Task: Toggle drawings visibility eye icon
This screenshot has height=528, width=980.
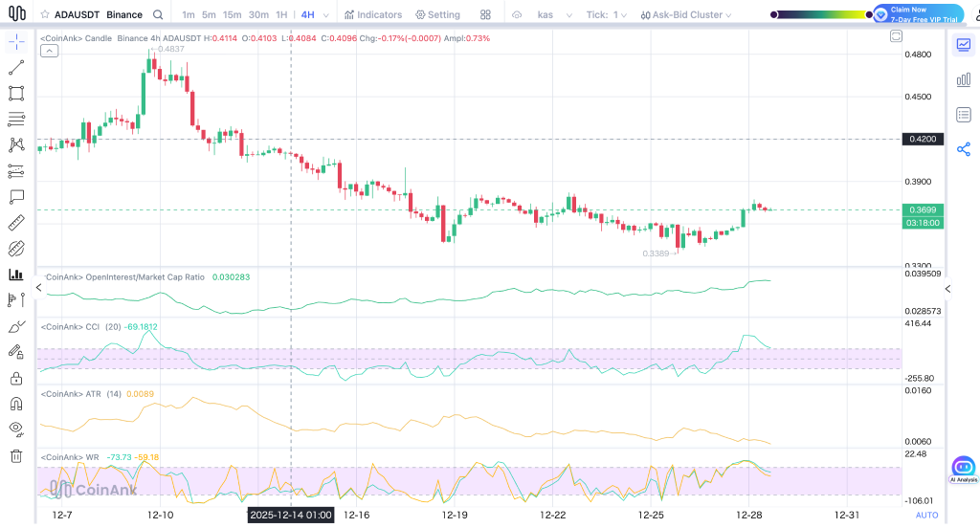Action: [x=16, y=429]
